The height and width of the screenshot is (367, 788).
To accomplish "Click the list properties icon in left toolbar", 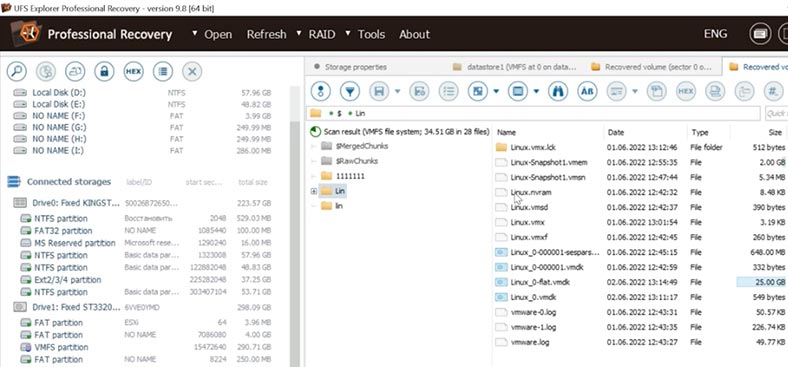I will pyautogui.click(x=162, y=71).
